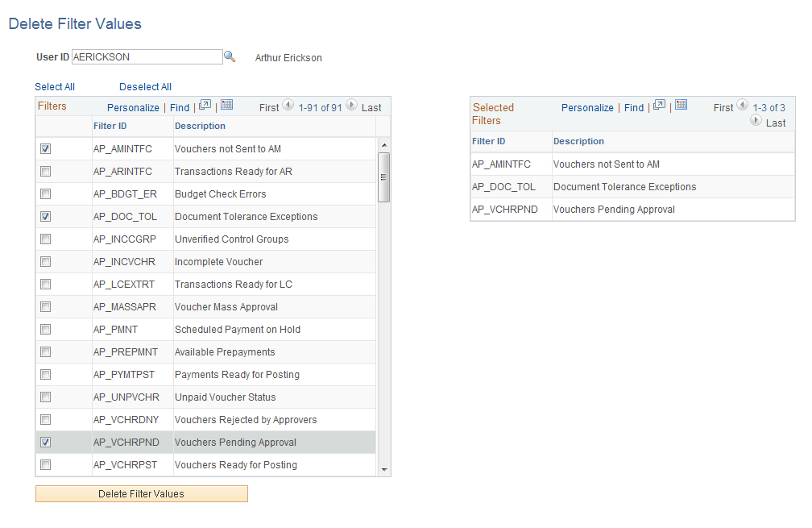812x528 pixels.
Task: Open Filters grid in a popup window
Action: click(x=205, y=106)
